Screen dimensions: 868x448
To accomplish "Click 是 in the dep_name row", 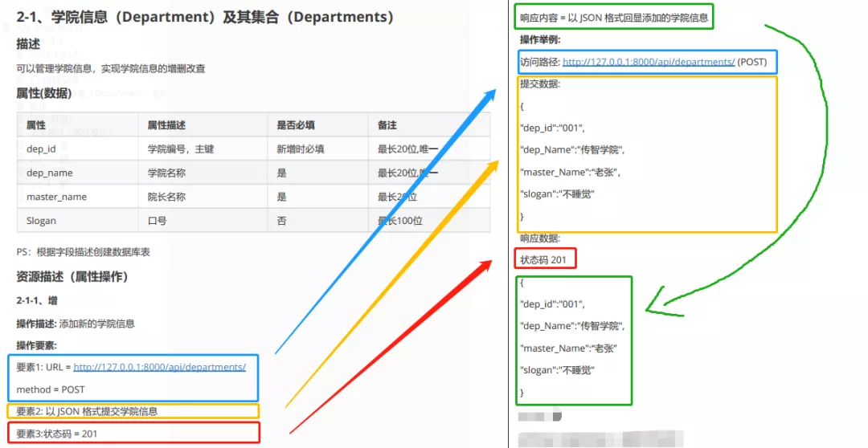I will [x=282, y=173].
